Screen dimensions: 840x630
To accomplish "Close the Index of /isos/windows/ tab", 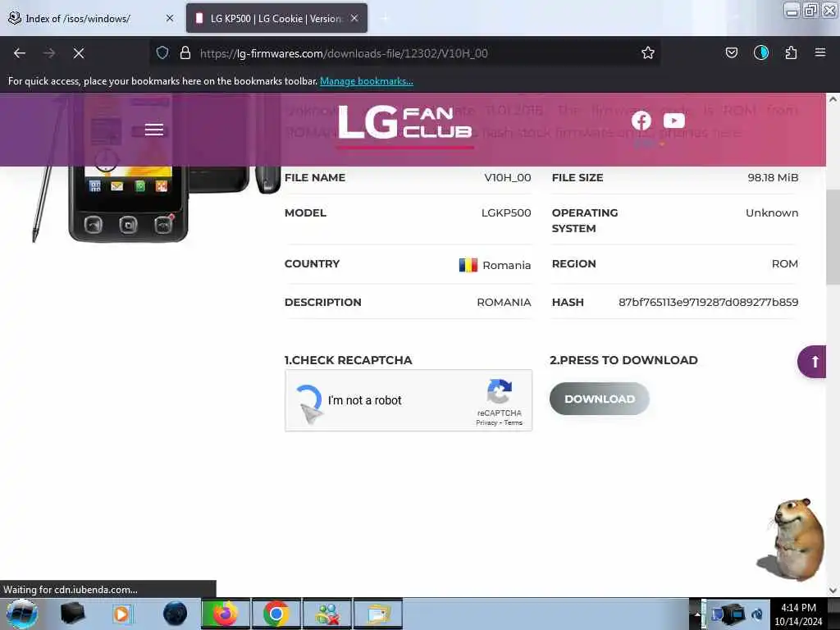I will (170, 18).
